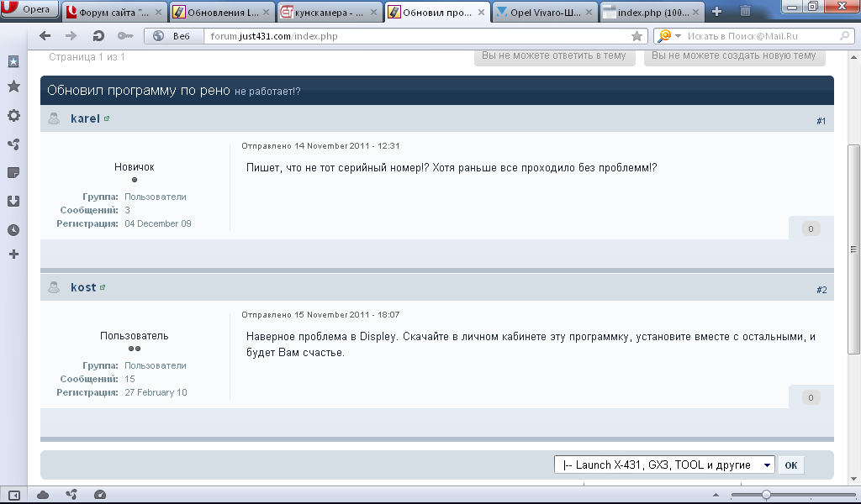Switch to the "Обновления L..." tab
Image resolution: width=861 pixels, height=504 pixels.
[x=221, y=12]
